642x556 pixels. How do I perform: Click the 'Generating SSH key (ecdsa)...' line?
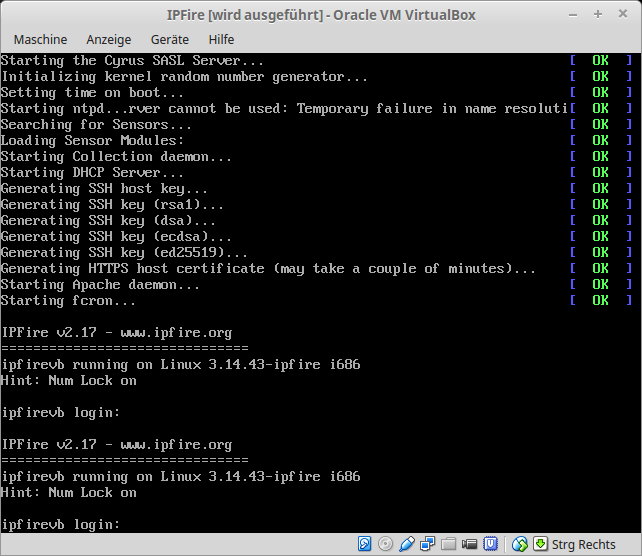pos(116,236)
